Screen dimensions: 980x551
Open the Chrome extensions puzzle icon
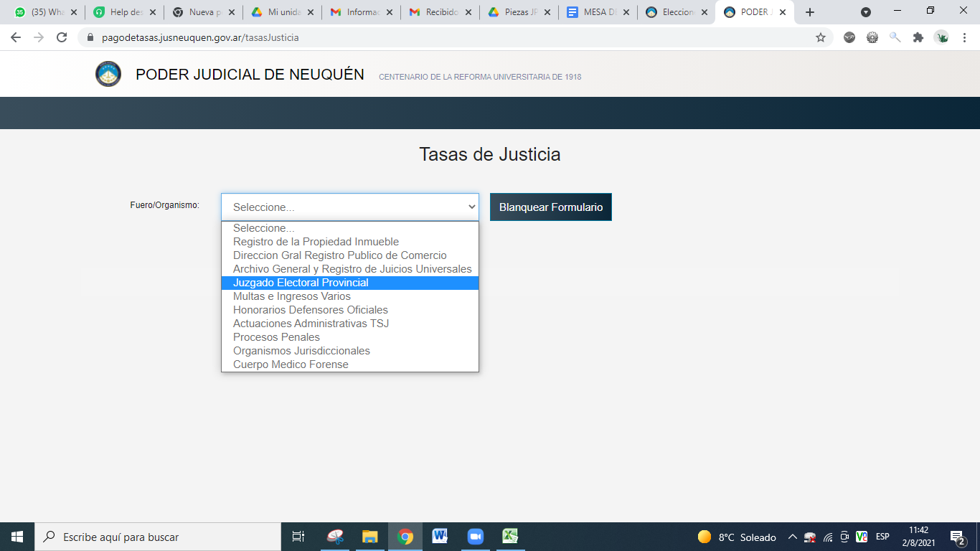pyautogui.click(x=918, y=37)
